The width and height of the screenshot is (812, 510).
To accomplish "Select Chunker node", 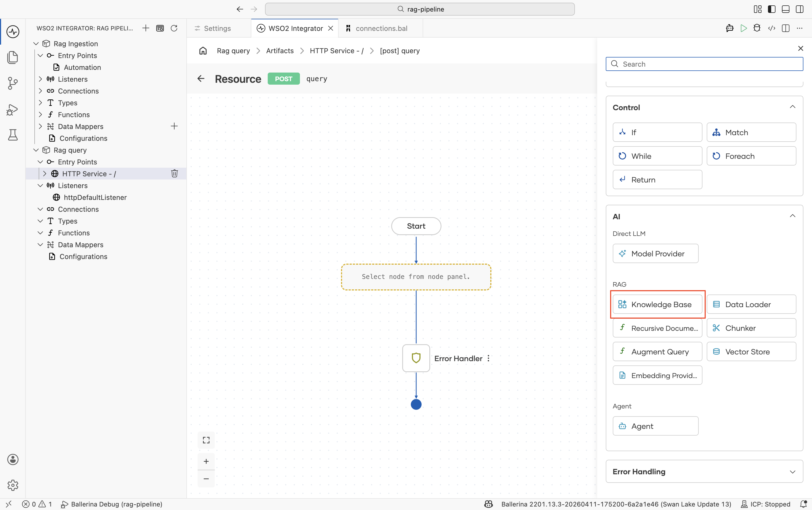I will [x=751, y=328].
